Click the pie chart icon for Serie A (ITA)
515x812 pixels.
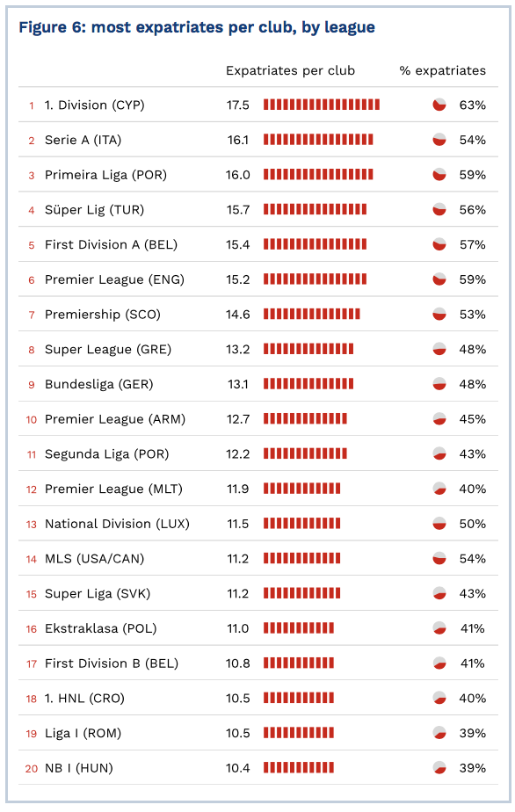click(439, 140)
